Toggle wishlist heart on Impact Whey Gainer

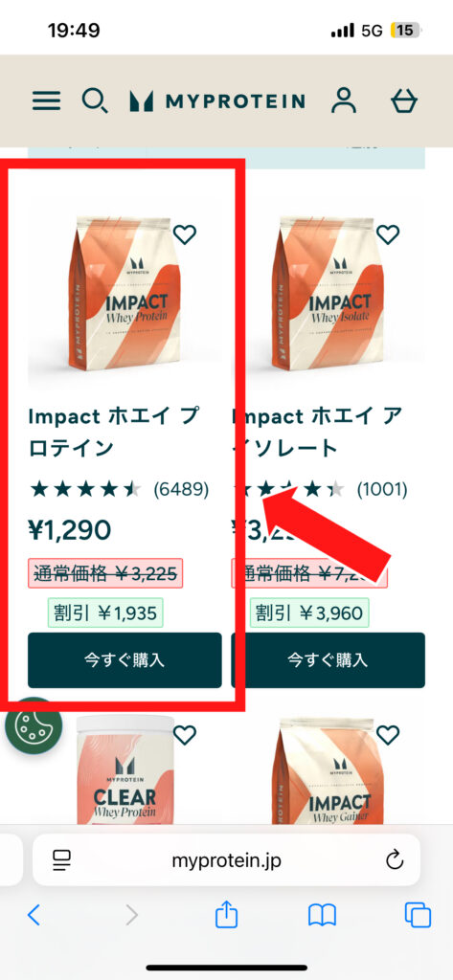click(388, 736)
